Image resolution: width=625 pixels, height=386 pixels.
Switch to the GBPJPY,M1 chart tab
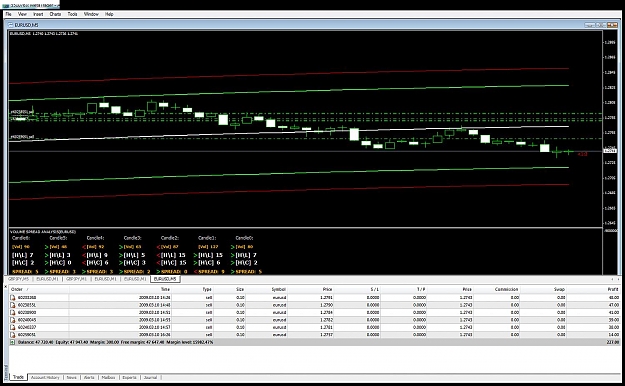pos(76,279)
